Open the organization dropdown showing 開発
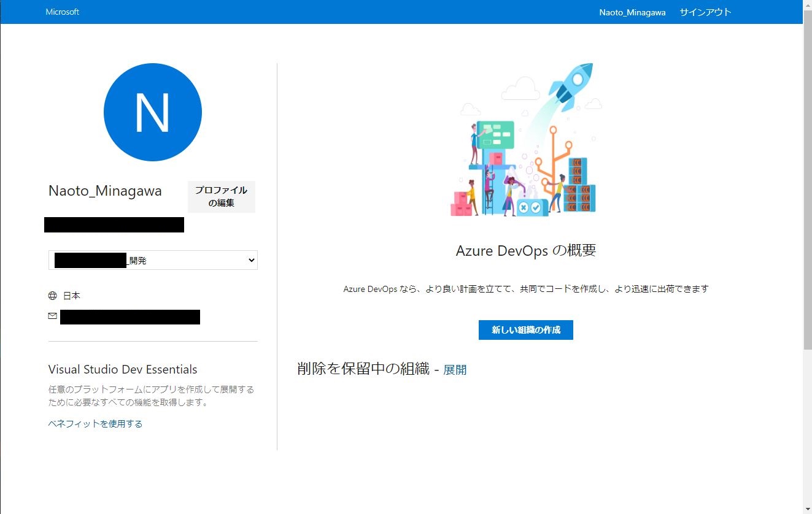This screenshot has height=514, width=812. 153,259
